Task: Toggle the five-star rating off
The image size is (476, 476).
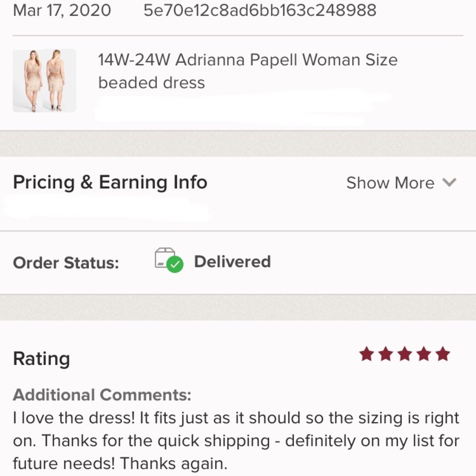Action: [444, 354]
